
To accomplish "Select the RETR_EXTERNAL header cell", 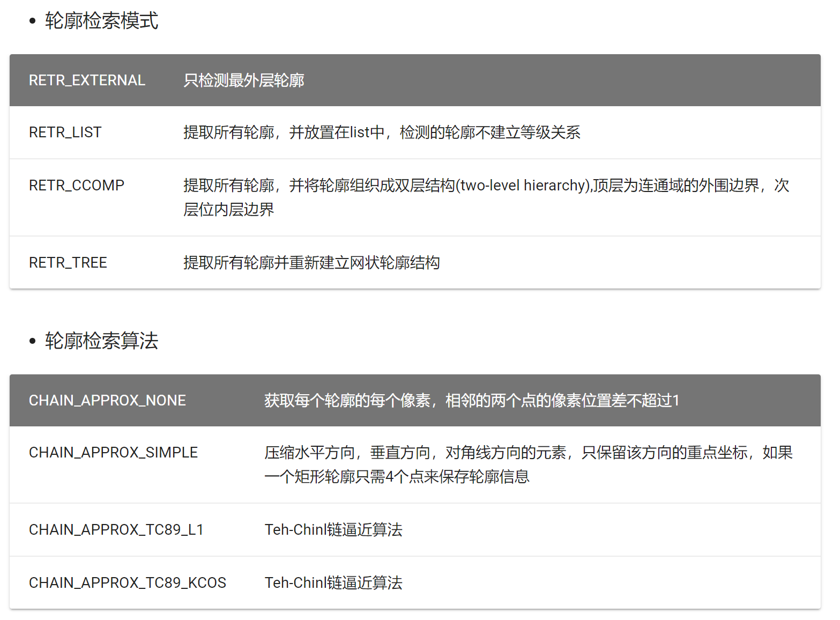I will [x=87, y=80].
